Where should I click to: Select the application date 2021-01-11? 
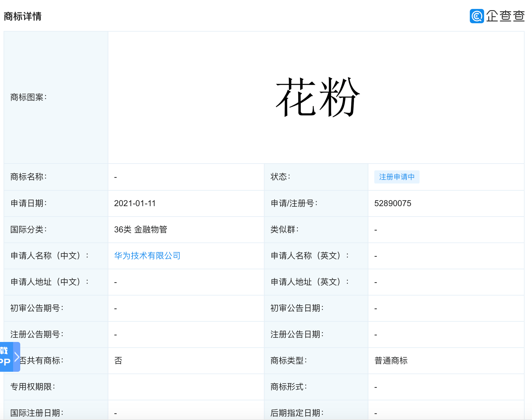(135, 203)
